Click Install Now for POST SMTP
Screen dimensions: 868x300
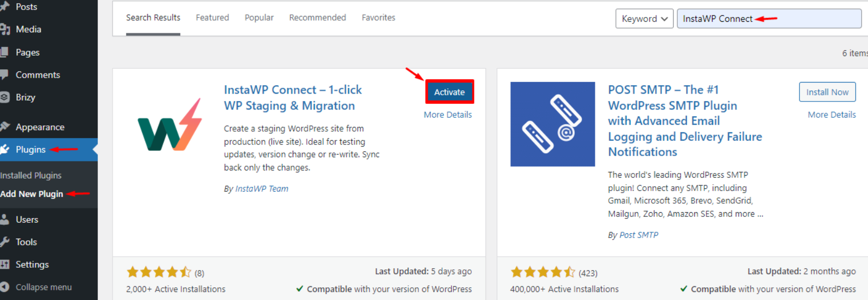pos(827,92)
